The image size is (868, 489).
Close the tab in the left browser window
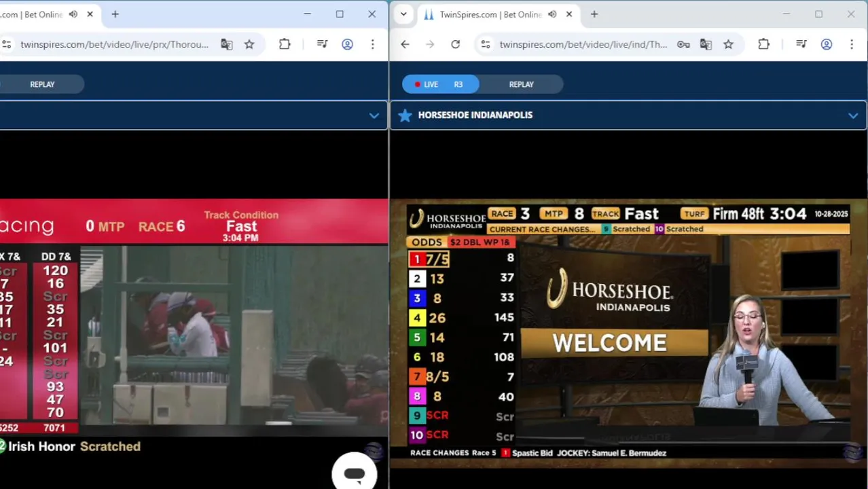[x=90, y=14]
